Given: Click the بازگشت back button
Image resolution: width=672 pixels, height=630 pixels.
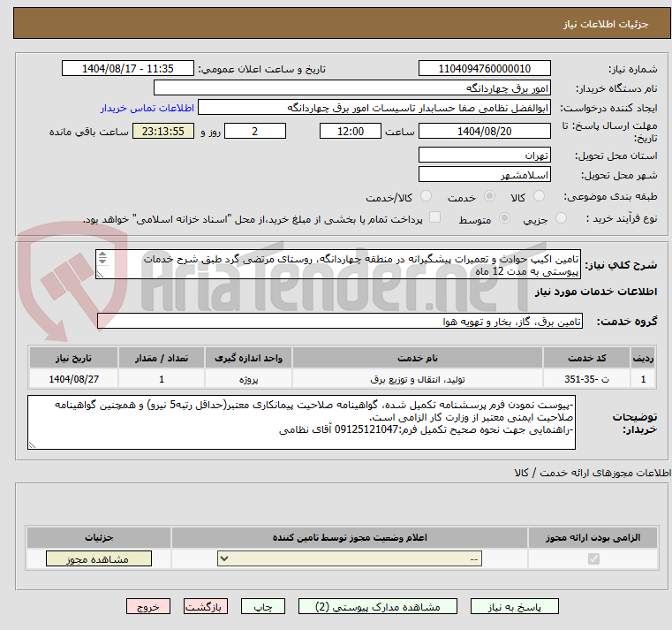Looking at the screenshot, I should point(205,607).
